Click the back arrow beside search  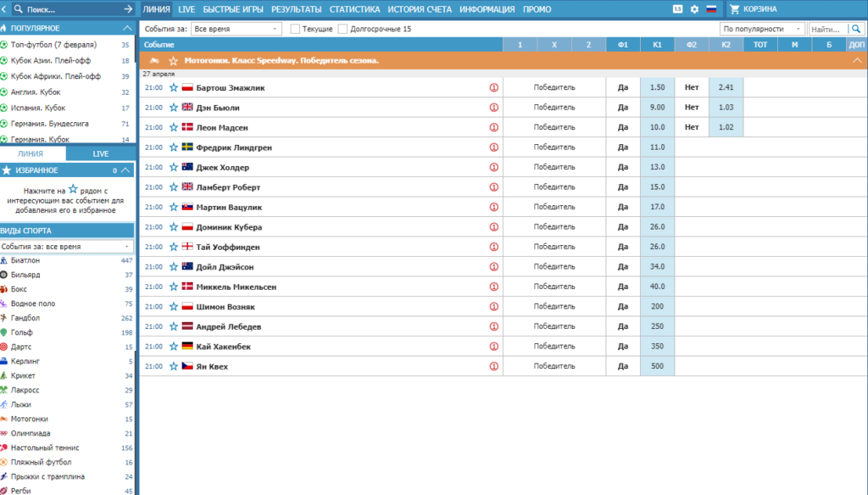[x=4, y=9]
